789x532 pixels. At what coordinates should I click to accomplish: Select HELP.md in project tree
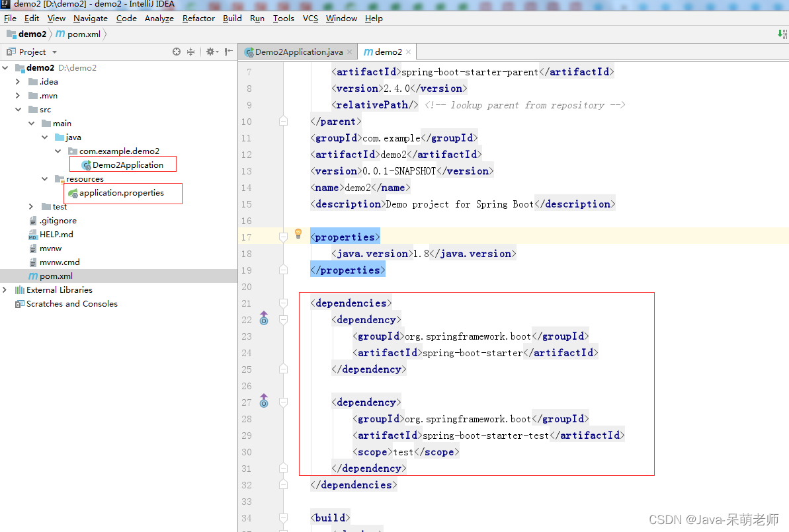click(56, 235)
